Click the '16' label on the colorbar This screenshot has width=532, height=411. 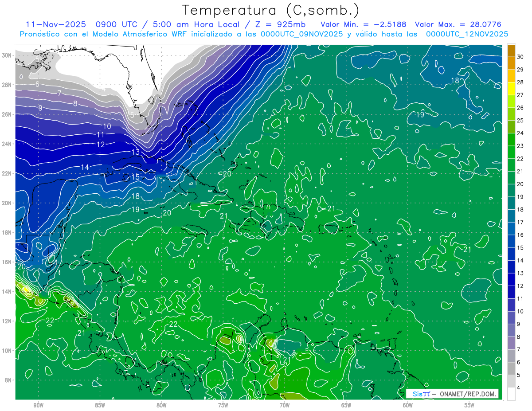(x=521, y=235)
